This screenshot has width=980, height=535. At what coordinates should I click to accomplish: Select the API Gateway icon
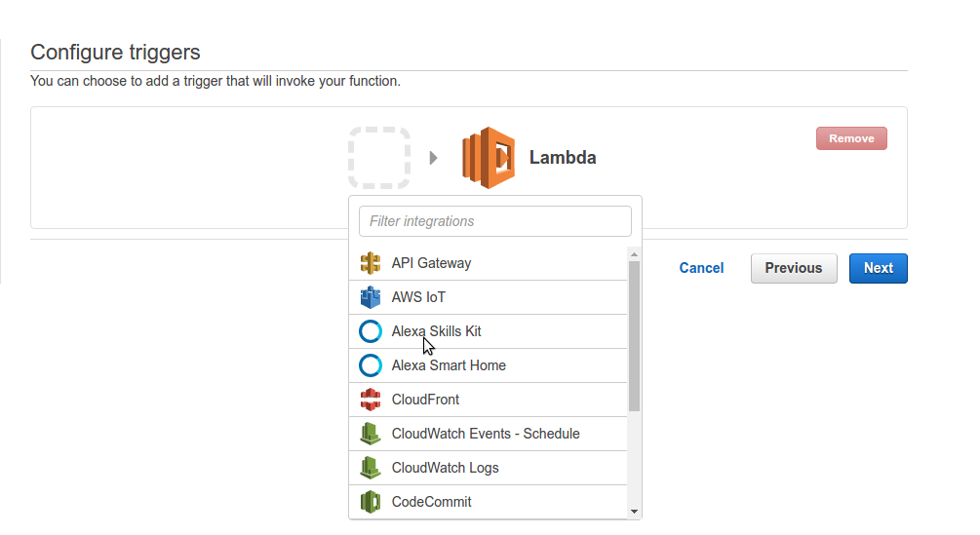point(371,263)
